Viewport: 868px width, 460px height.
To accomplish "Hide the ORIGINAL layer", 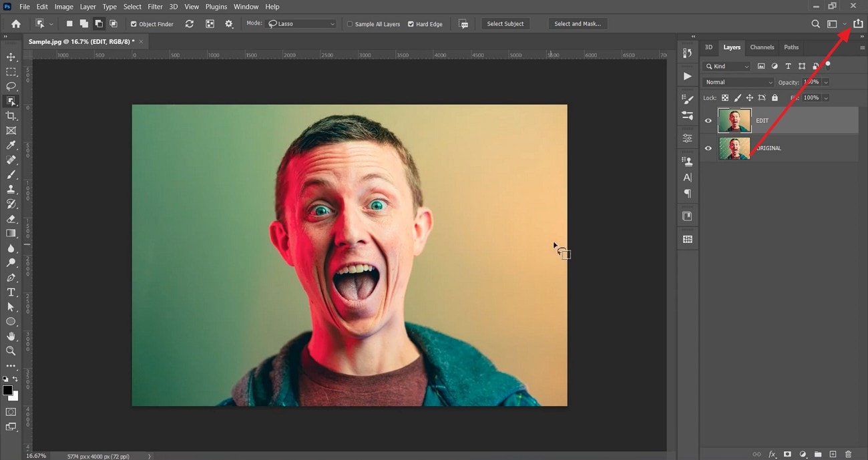I will tap(708, 148).
